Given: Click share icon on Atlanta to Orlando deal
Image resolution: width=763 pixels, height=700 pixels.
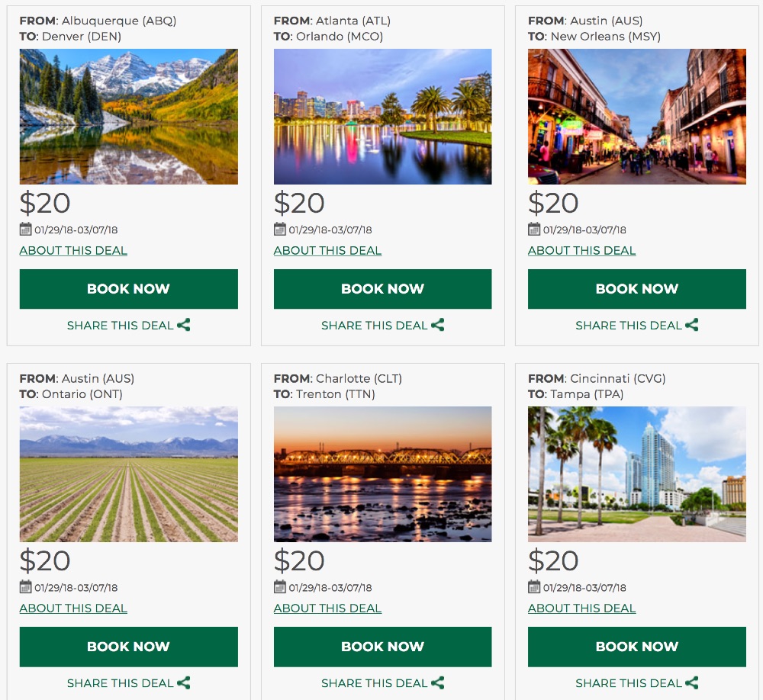Looking at the screenshot, I should point(438,325).
